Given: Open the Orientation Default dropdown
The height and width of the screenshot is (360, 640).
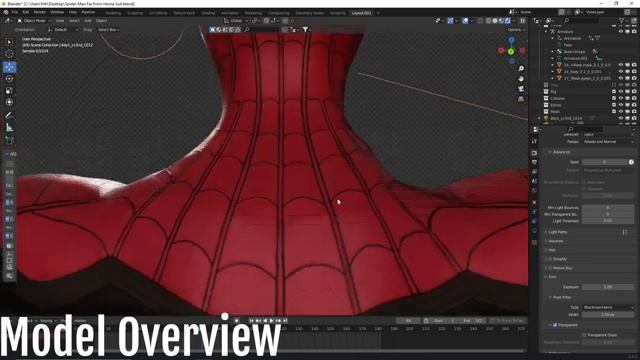Looking at the screenshot, I should point(62,30).
